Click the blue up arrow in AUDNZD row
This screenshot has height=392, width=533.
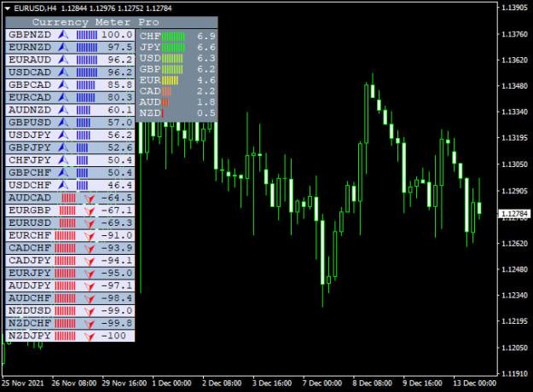[63, 110]
